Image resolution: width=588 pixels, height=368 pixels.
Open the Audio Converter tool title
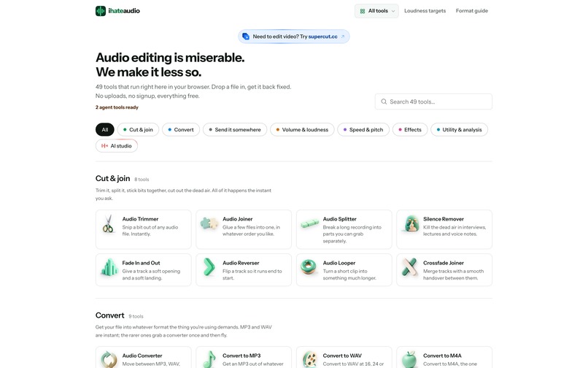[x=142, y=356]
